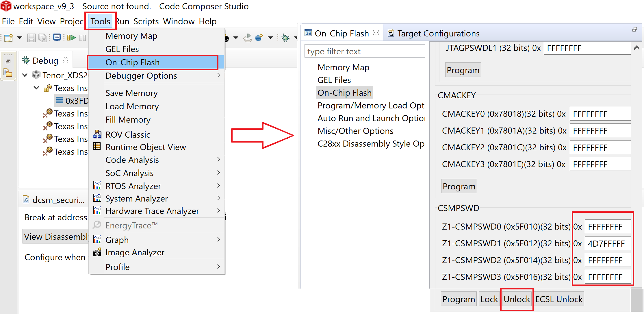The image size is (644, 314).
Task: Collapse the Tenor_XDS2 tree node
Action: [x=25, y=75]
